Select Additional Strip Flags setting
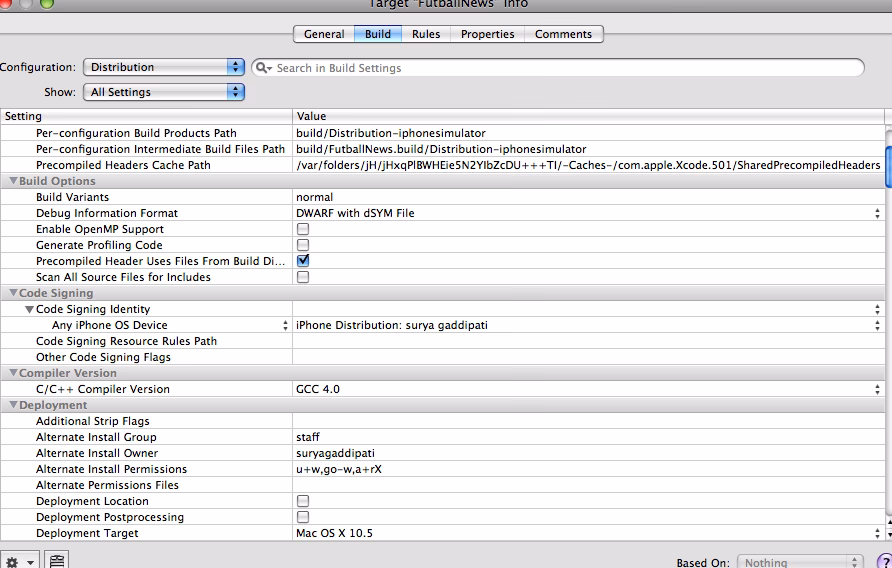This screenshot has width=892, height=568. pos(93,421)
